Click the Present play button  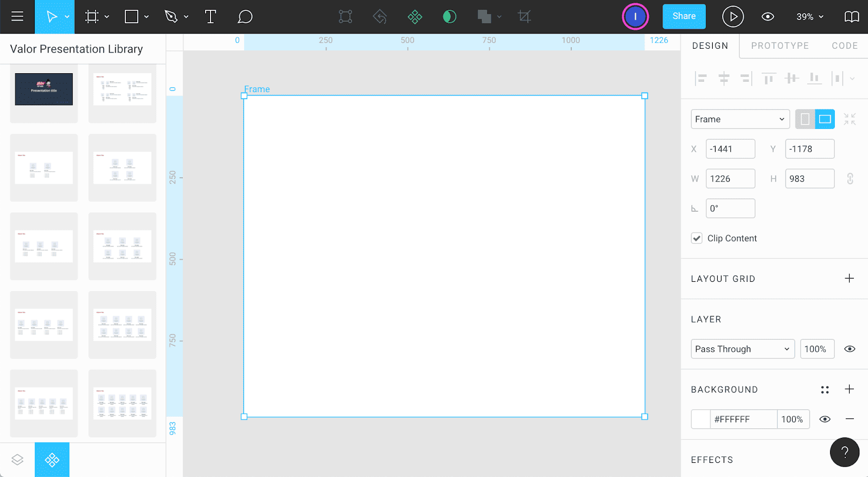733,17
